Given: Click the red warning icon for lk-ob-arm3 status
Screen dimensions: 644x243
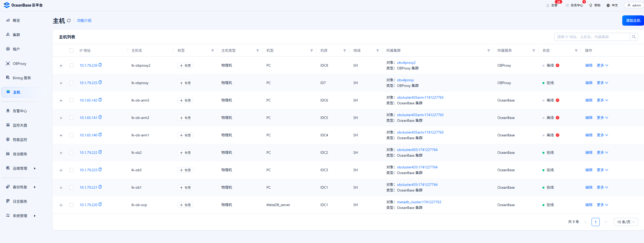Looking at the screenshot, I should point(558,100).
